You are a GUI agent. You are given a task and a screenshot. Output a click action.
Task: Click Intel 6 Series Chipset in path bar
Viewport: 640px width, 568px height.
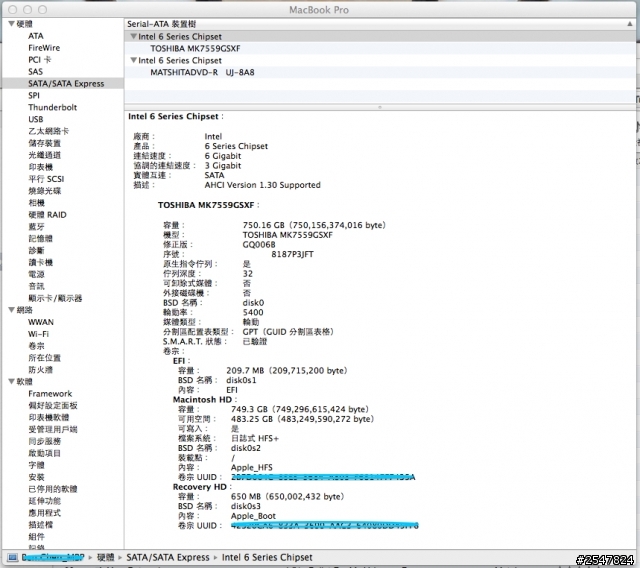pos(267,557)
